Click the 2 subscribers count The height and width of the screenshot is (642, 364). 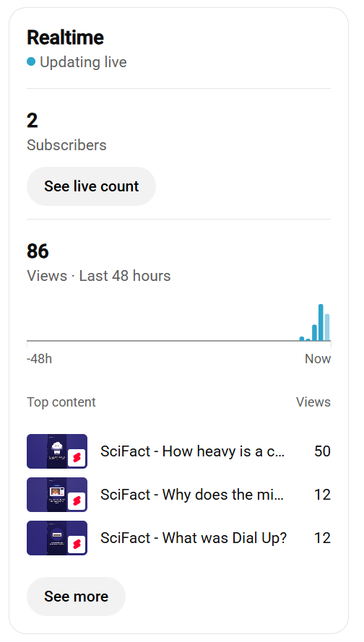click(x=32, y=121)
